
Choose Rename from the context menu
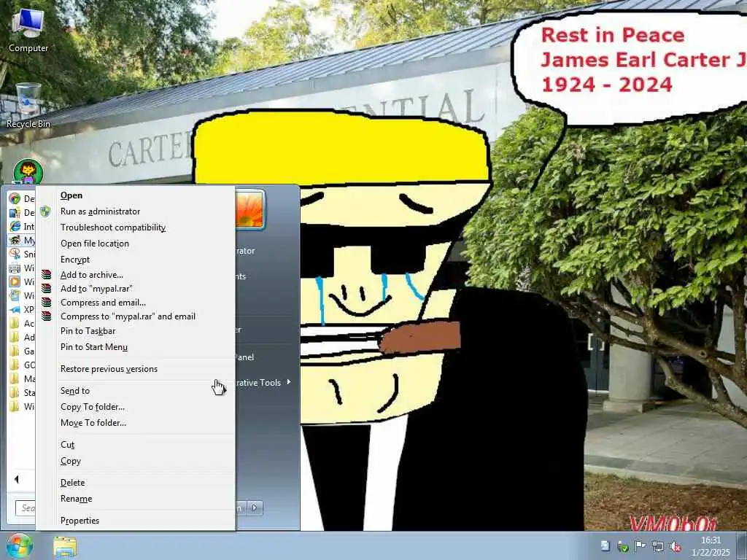135,499
